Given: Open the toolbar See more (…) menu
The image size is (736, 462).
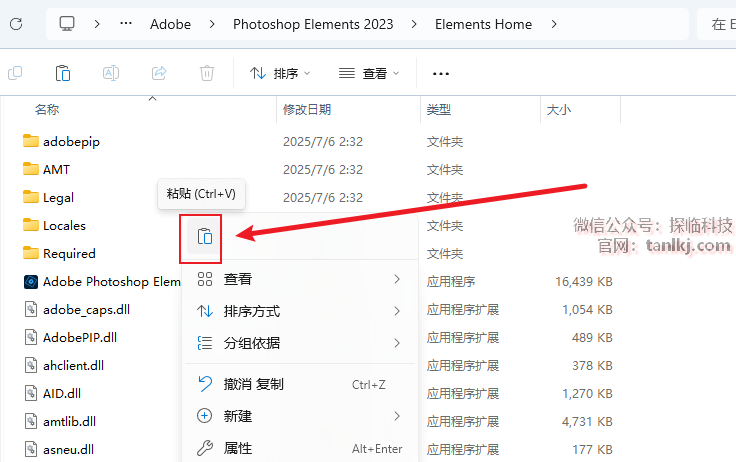Looking at the screenshot, I should pos(441,74).
